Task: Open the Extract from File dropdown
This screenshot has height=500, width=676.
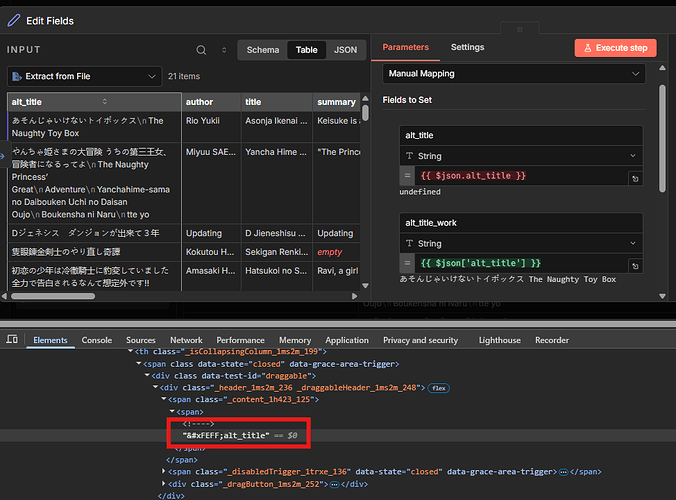Action: (84, 76)
